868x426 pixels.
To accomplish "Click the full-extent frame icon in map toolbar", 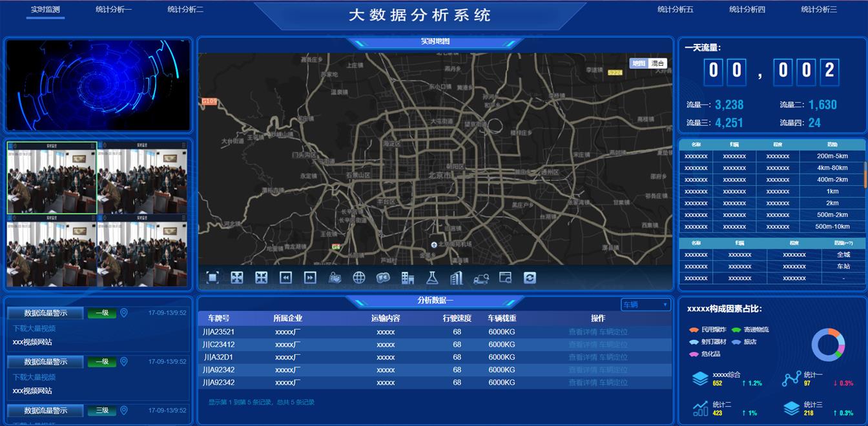I will coord(212,278).
